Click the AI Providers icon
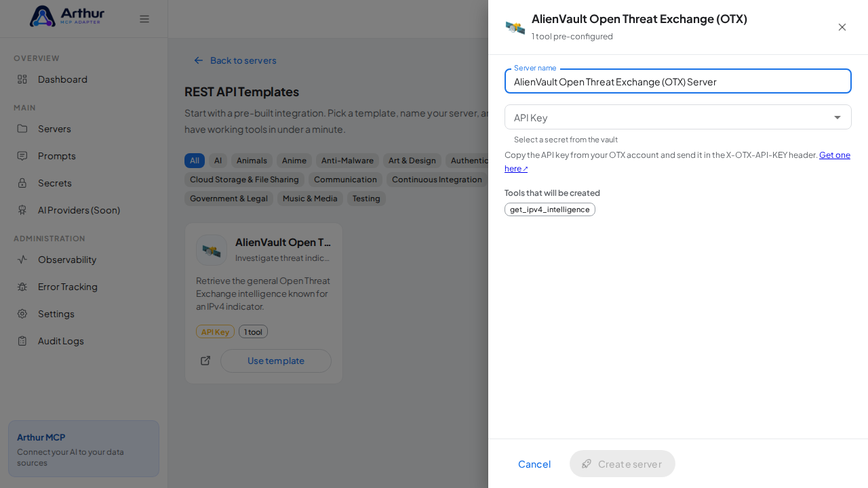 pos(22,210)
